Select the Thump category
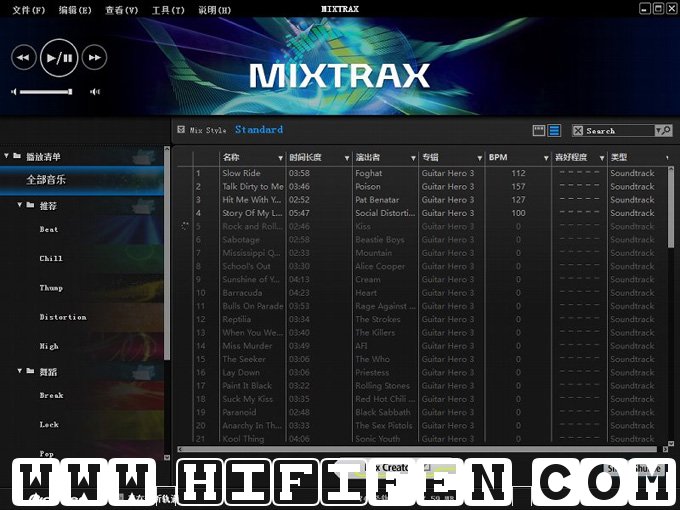The height and width of the screenshot is (510, 680). pyautogui.click(x=51, y=288)
